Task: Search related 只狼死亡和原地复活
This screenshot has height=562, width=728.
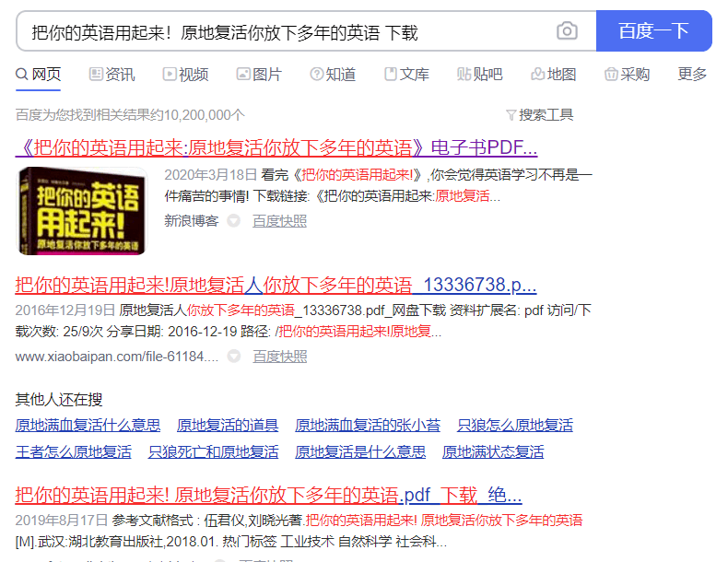Action: click(213, 451)
